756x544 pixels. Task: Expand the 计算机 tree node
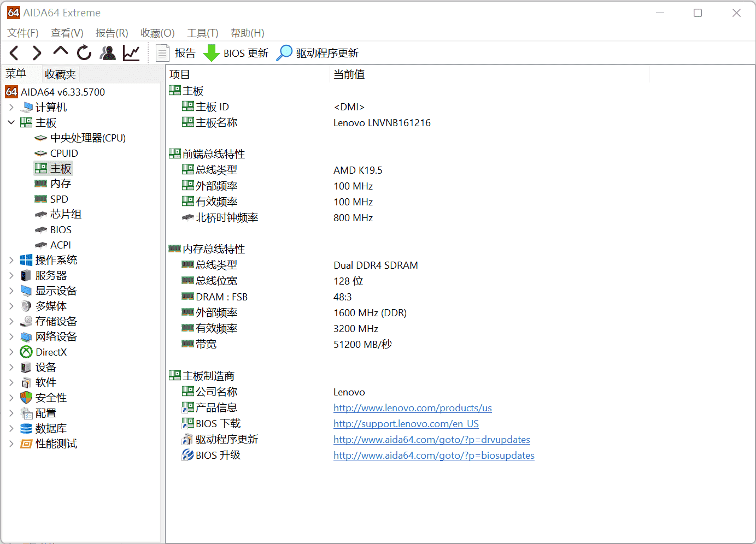11,107
